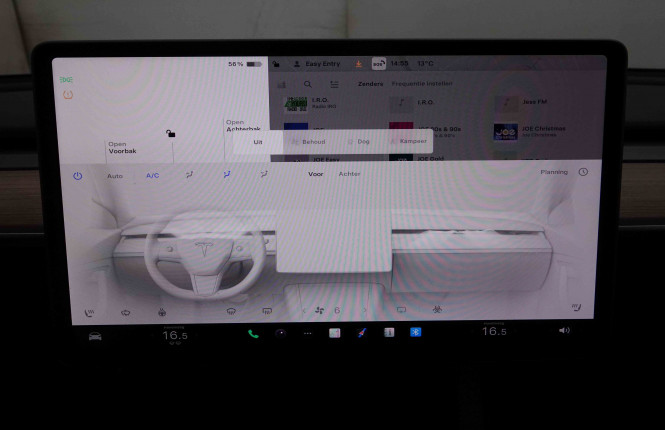
Task: Tap the volume speaker icon
Action: [564, 331]
